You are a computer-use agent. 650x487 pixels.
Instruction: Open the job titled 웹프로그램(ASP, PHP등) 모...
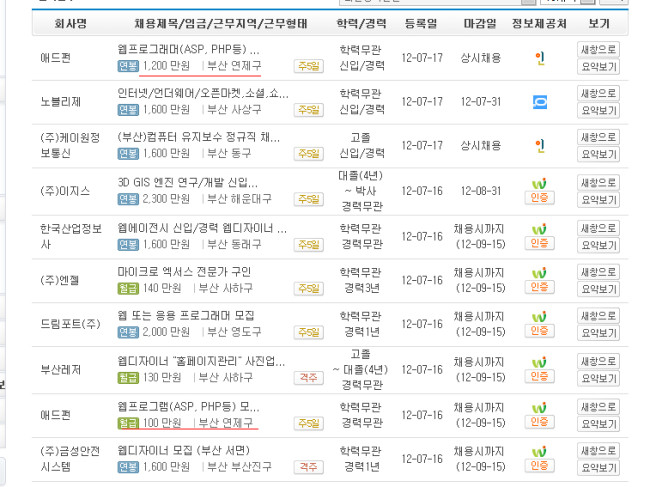pyautogui.click(x=188, y=407)
